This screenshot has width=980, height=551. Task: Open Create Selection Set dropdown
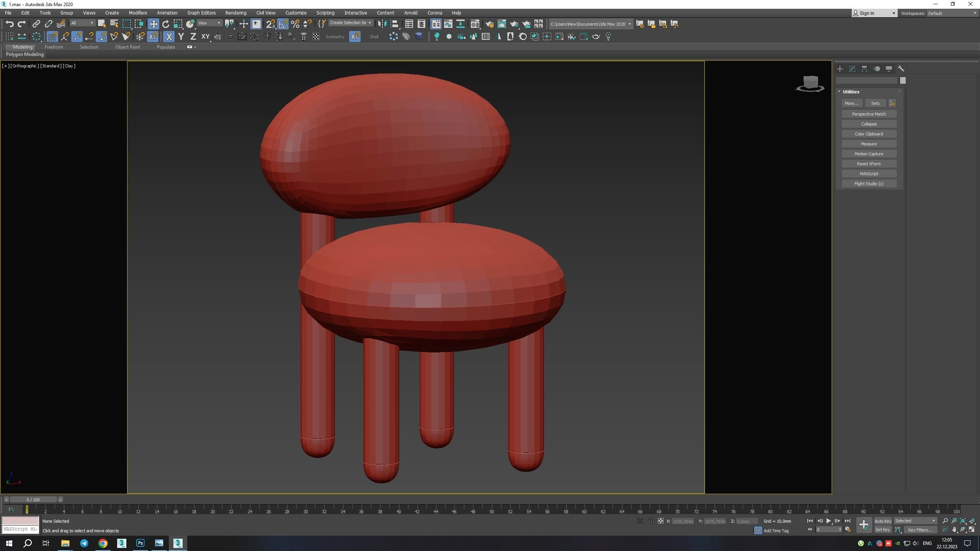click(x=350, y=23)
